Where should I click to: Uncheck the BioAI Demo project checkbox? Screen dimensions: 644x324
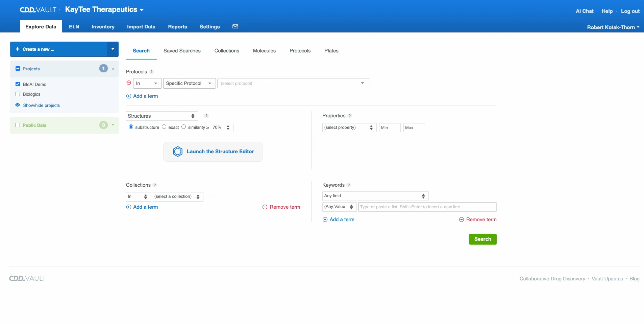pos(18,84)
